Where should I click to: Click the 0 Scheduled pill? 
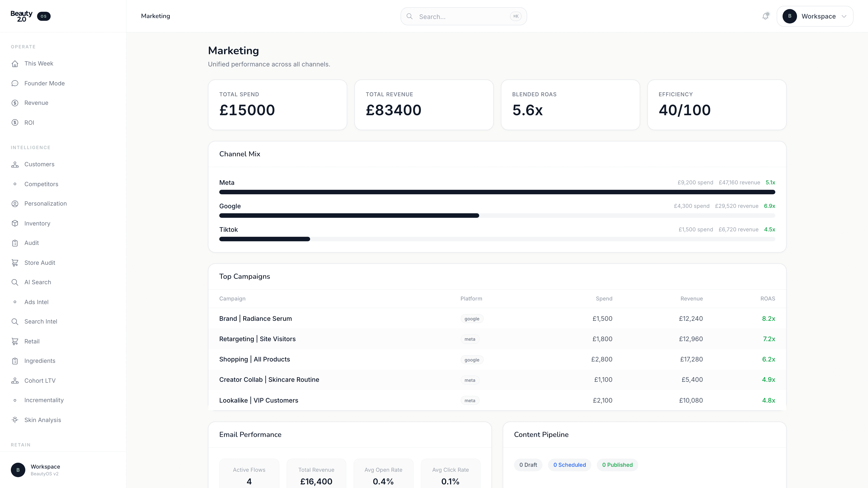pyautogui.click(x=569, y=465)
